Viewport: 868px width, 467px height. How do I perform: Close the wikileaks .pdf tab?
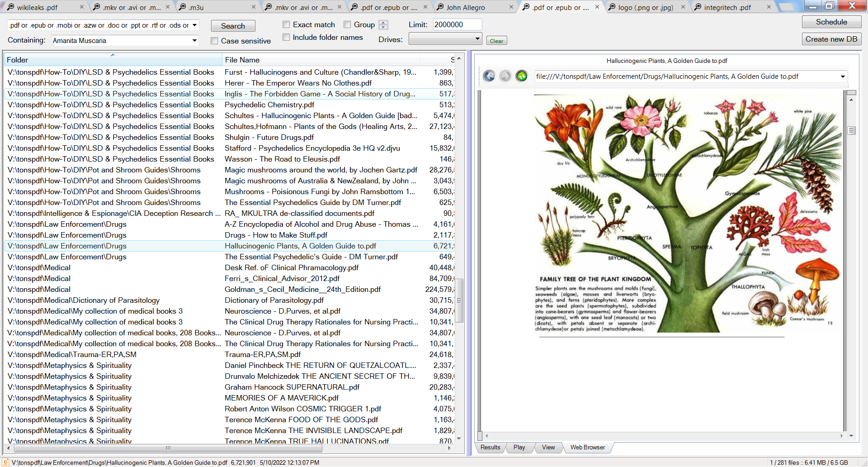(x=81, y=7)
